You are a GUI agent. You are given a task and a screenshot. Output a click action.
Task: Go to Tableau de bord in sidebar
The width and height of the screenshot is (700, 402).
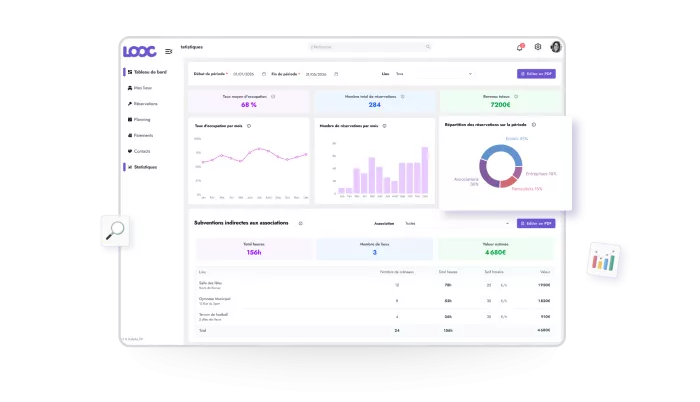[x=147, y=72]
